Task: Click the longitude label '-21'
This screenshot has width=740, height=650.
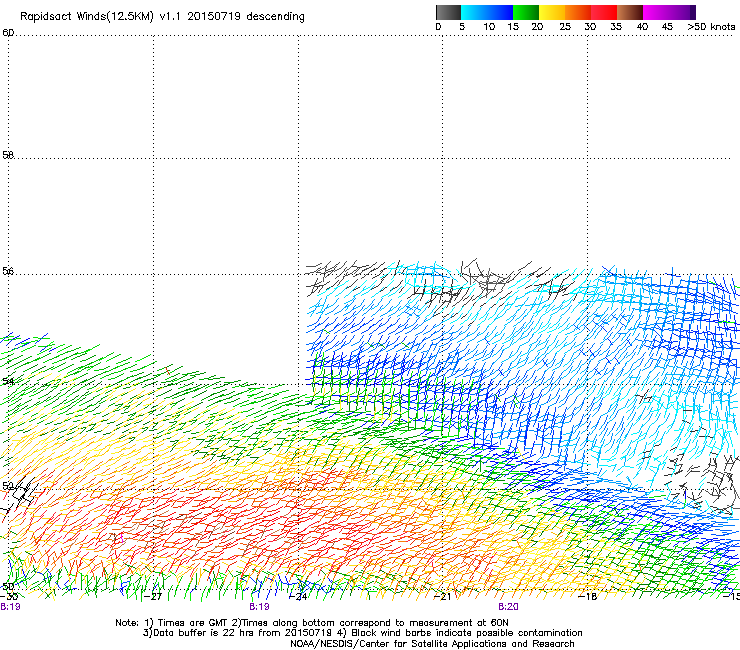Action: coord(442,597)
